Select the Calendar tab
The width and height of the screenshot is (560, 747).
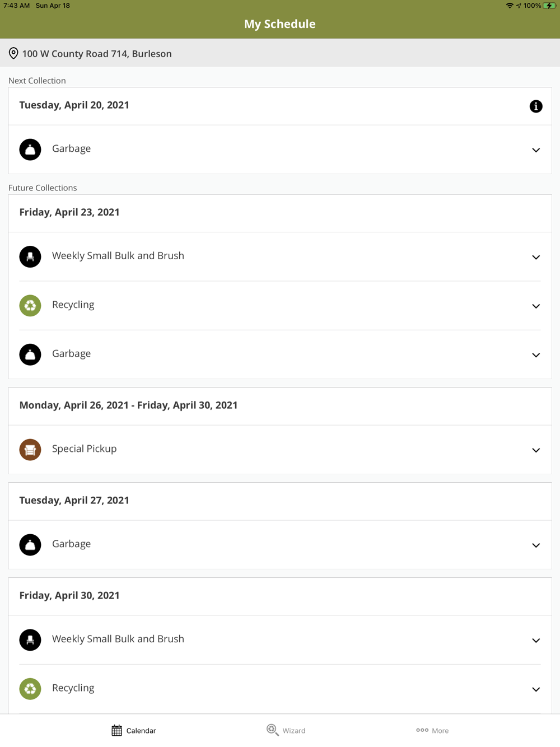tap(133, 730)
